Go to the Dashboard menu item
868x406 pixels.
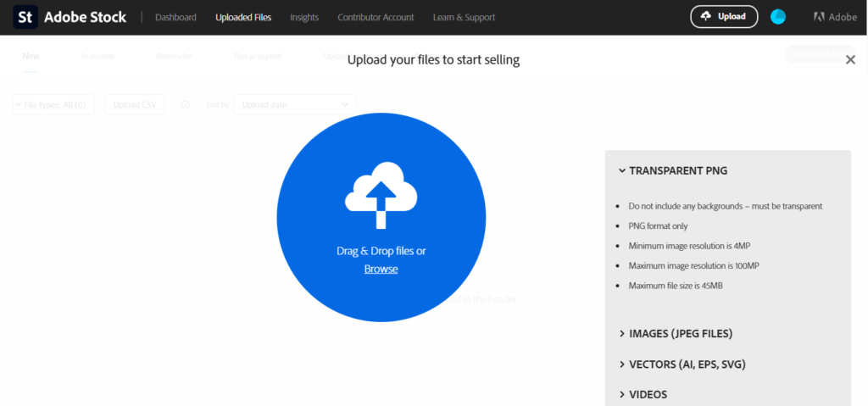175,17
